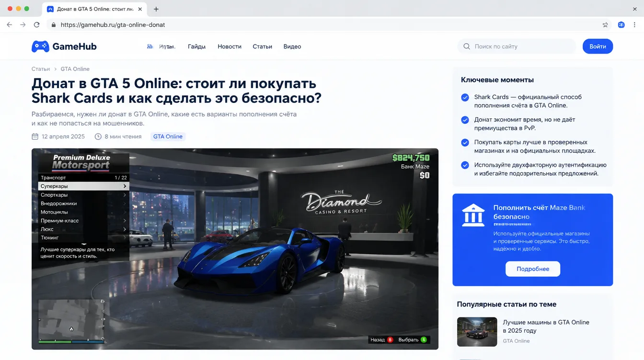Click the magnifier icon in site search

(467, 46)
